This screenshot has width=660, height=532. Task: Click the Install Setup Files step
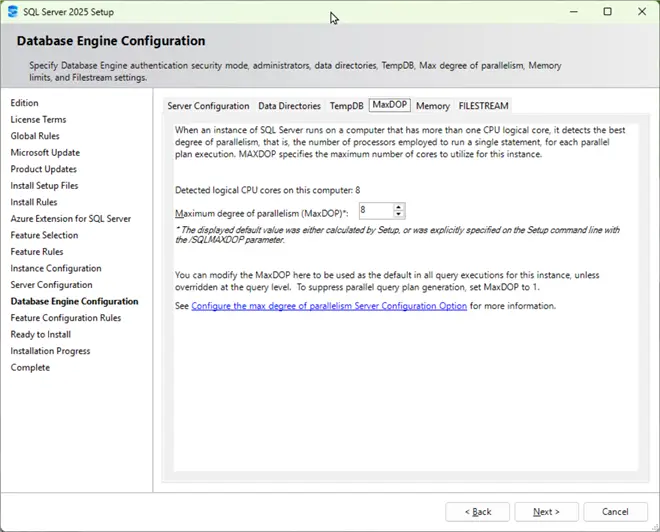44,186
